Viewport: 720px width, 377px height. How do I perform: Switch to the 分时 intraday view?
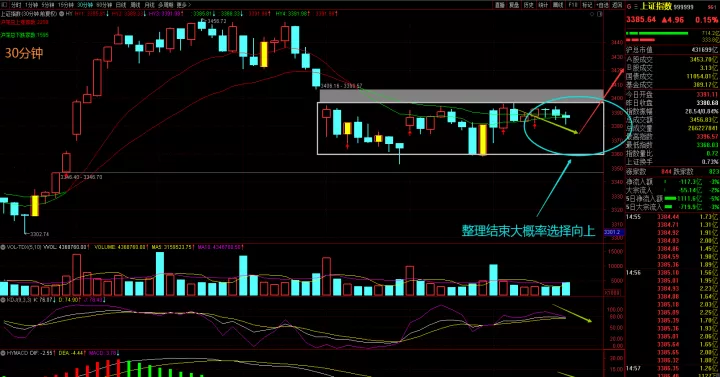16,5
